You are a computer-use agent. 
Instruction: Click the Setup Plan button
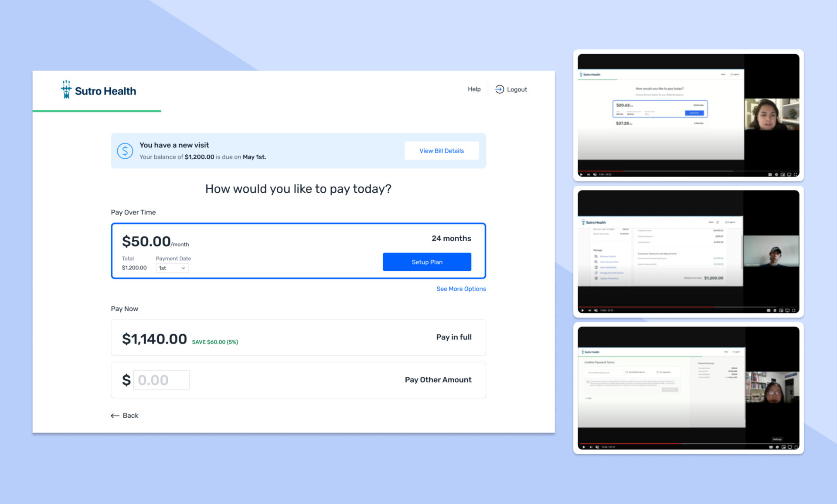click(x=427, y=262)
